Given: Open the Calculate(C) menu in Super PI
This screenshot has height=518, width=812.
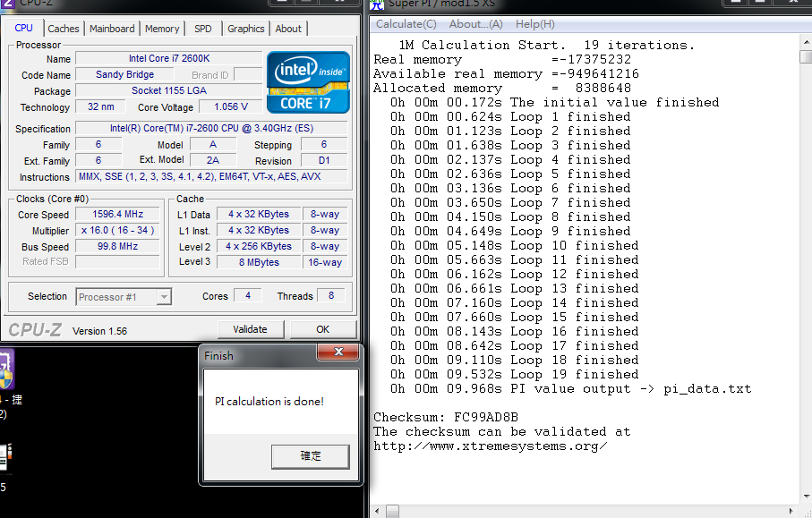Looking at the screenshot, I should point(406,24).
